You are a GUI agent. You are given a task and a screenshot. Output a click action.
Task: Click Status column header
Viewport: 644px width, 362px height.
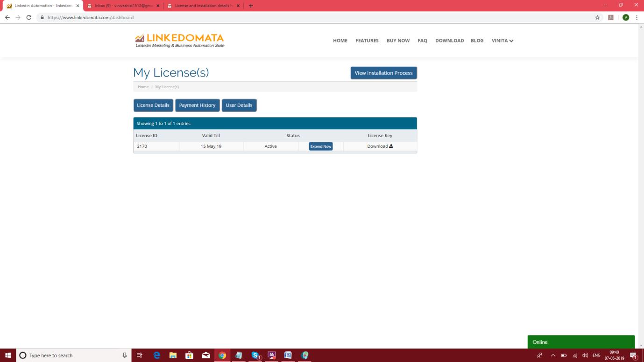tap(293, 136)
